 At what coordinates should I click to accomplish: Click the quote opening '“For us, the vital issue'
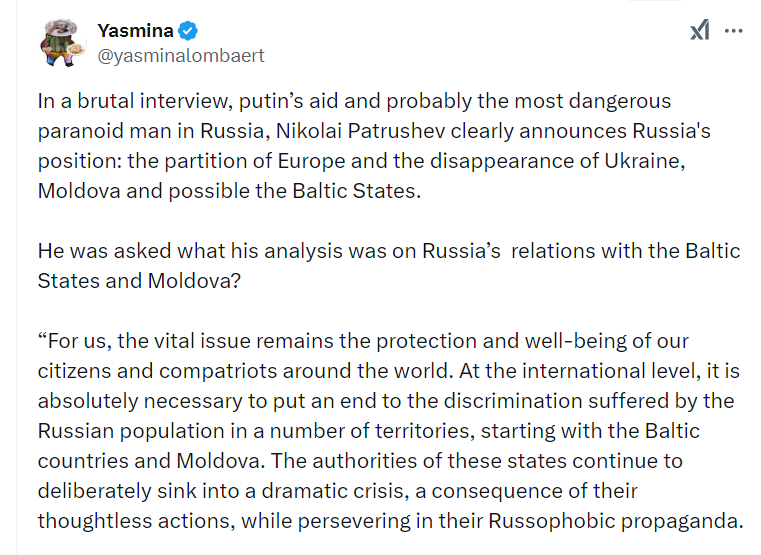[x=146, y=341]
